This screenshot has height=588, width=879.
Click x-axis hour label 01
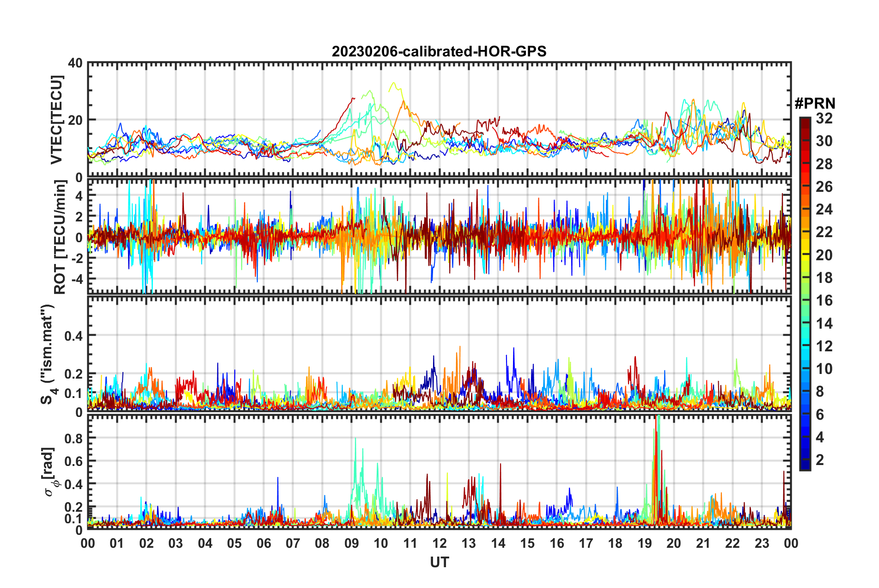(117, 543)
